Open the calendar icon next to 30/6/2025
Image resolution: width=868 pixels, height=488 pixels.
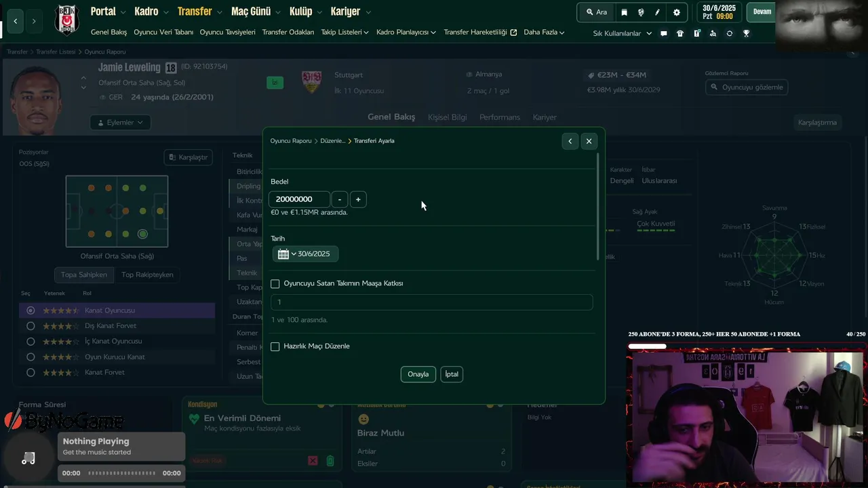283,254
